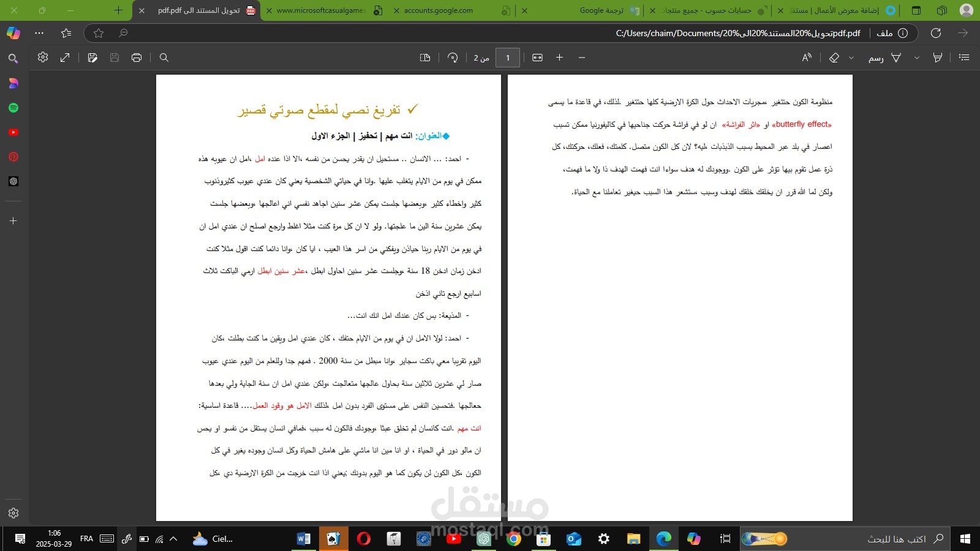Click the red «butterfly effect» text

tap(802, 124)
